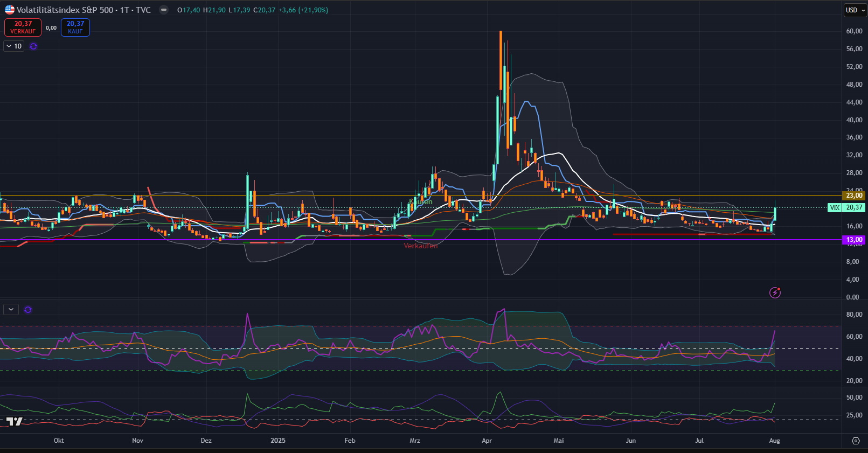Select the yellow 23,00 price level label
This screenshot has height=453, width=868.
pyautogui.click(x=854, y=196)
